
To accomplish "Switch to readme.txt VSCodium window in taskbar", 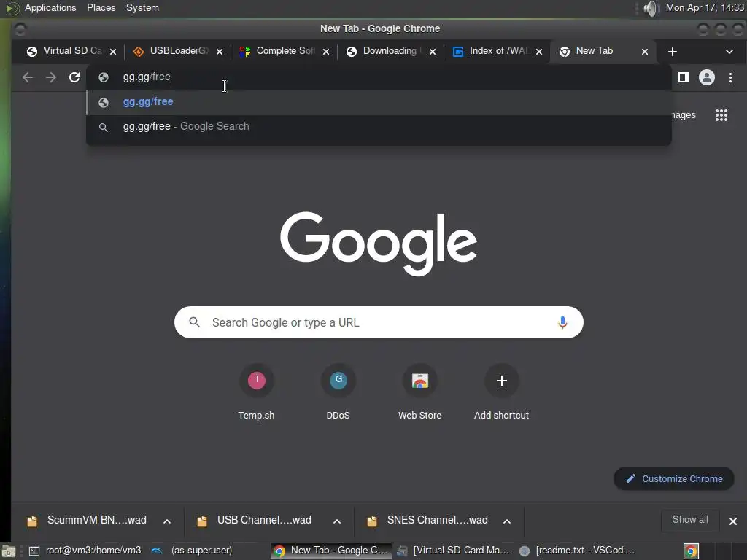I will 578,551.
